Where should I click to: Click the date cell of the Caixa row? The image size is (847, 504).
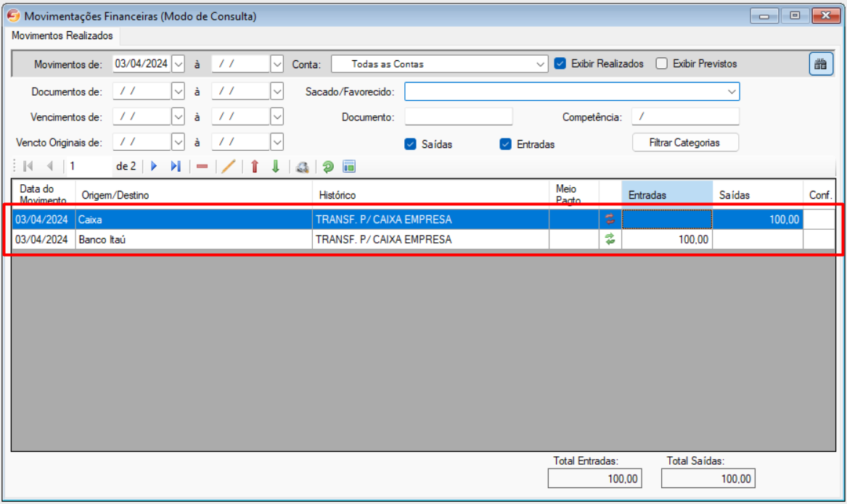coord(44,219)
